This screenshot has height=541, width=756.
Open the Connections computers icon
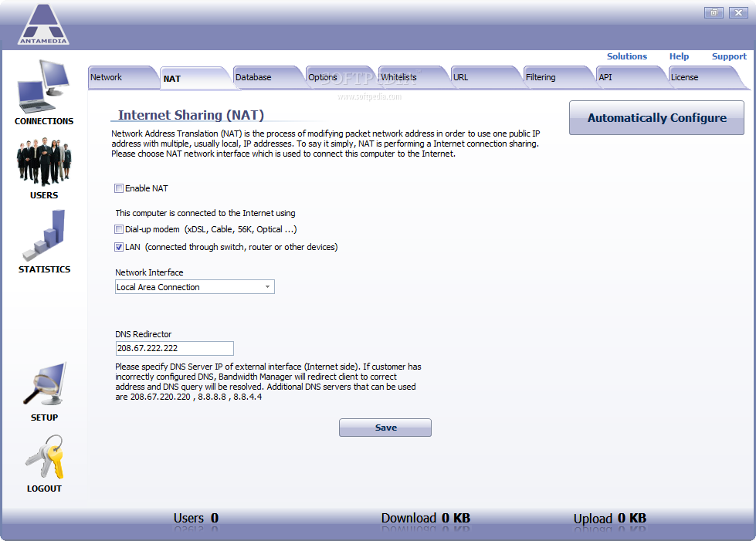44,86
